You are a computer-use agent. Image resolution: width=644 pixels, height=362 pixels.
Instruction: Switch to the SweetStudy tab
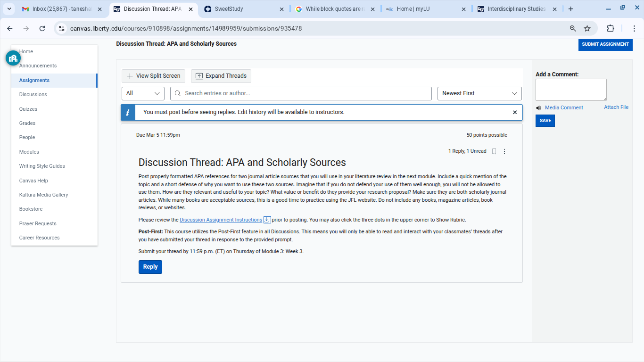pos(244,9)
